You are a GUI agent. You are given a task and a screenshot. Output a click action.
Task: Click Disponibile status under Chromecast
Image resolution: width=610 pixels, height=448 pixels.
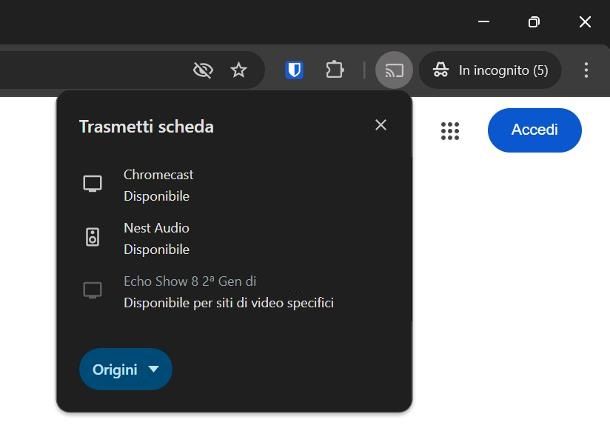point(156,196)
